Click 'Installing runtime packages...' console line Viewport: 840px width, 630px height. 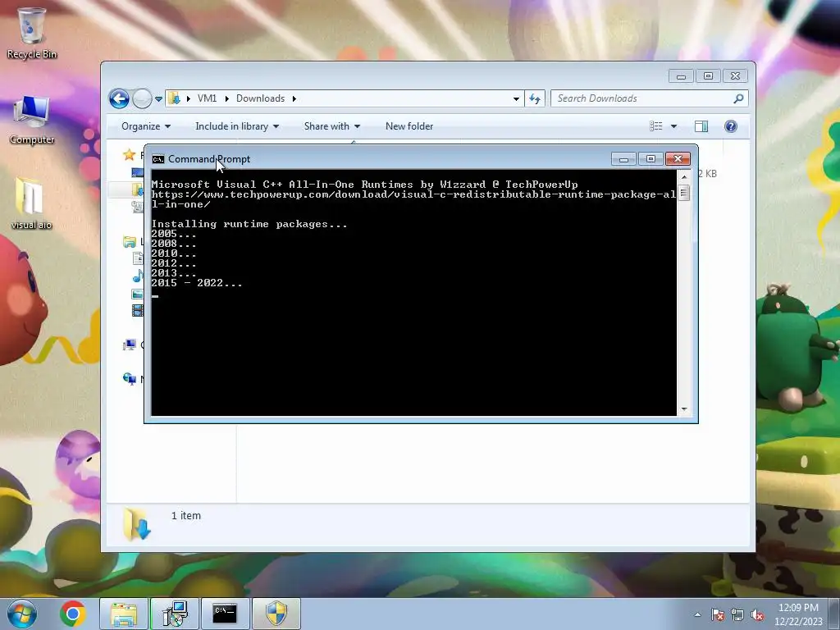pyautogui.click(x=249, y=224)
